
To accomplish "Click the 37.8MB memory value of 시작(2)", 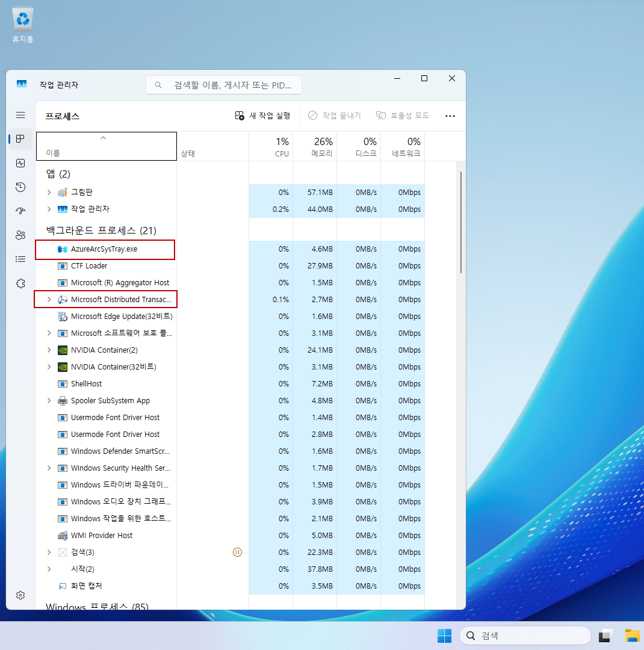I will pyautogui.click(x=320, y=569).
